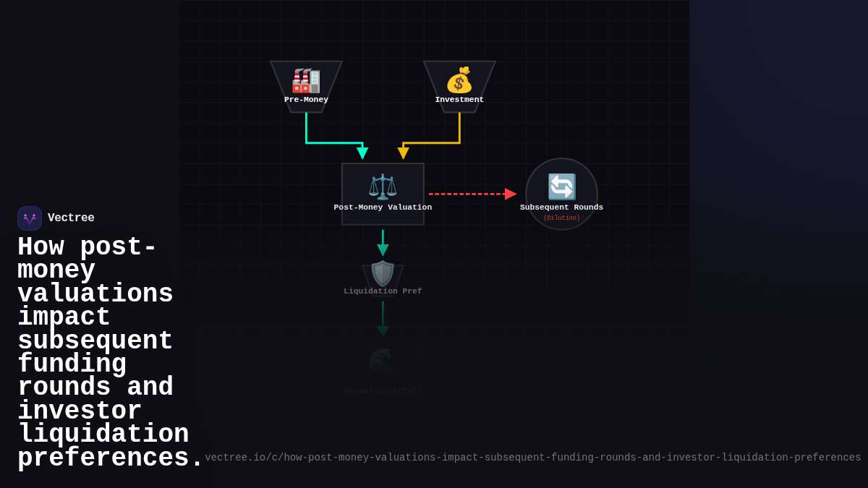Click the Payout Waterfall label
This screenshot has width=868, height=488.
(x=383, y=391)
